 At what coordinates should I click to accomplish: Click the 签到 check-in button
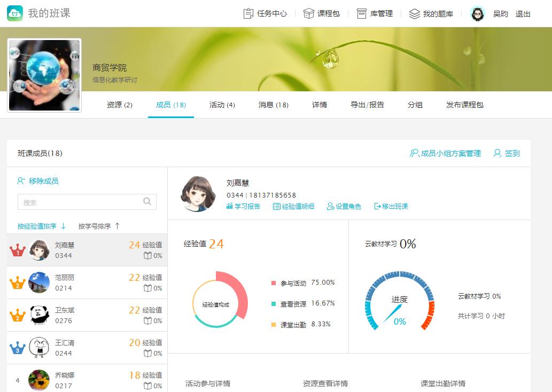tap(506, 153)
